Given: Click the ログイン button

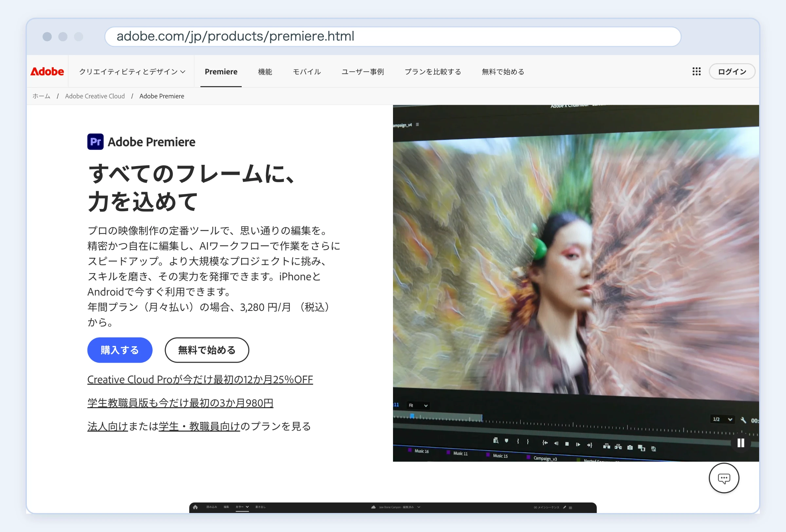Looking at the screenshot, I should [x=732, y=71].
